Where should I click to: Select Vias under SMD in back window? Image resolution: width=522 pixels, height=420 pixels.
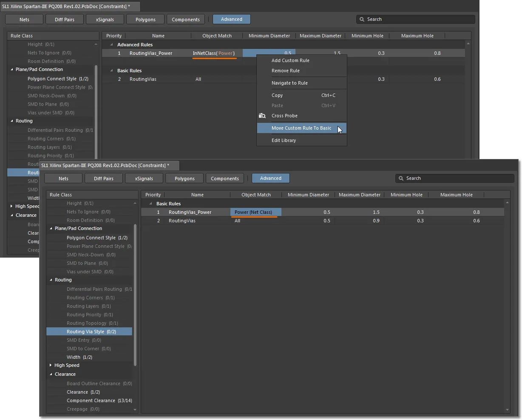coord(51,113)
